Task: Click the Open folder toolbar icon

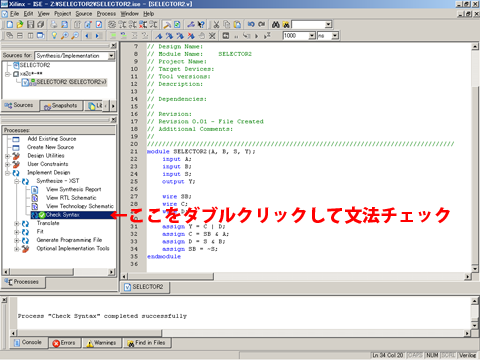Action: pyautogui.click(x=20, y=25)
